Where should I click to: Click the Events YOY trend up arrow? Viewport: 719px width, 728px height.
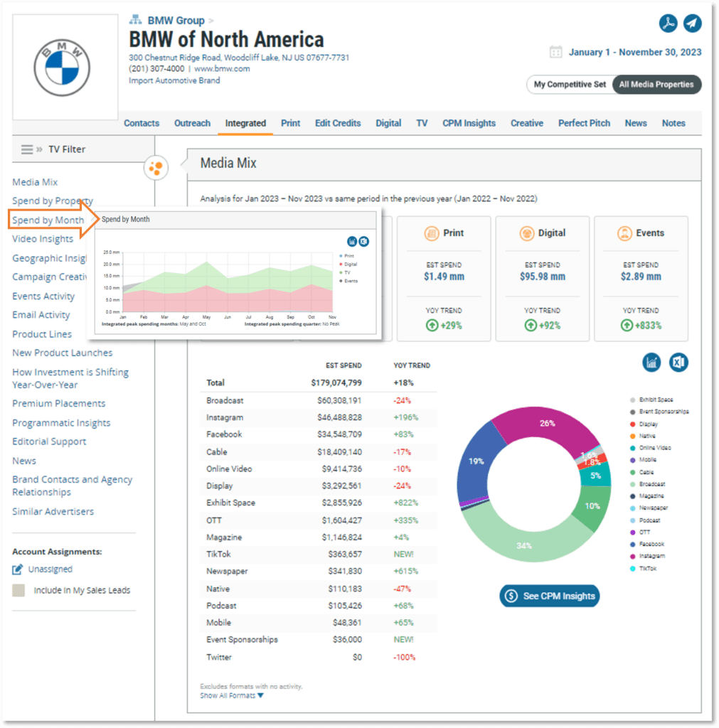coord(627,326)
